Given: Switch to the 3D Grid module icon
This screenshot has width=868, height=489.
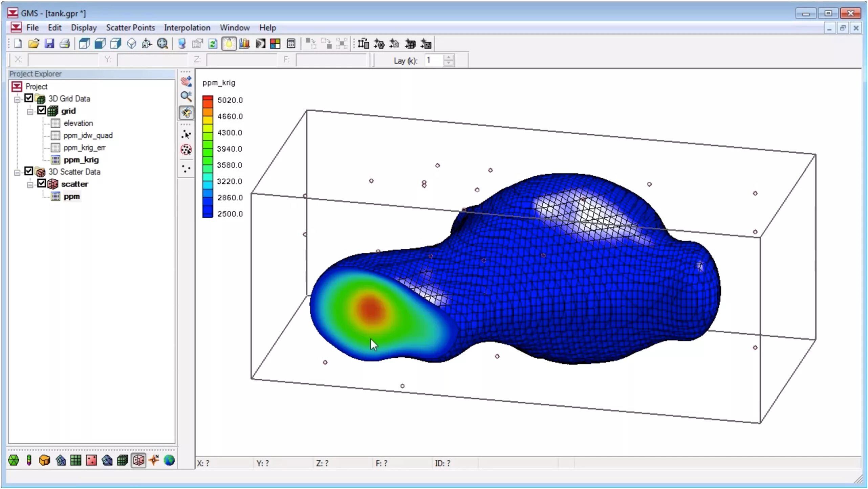Looking at the screenshot, I should [122, 461].
